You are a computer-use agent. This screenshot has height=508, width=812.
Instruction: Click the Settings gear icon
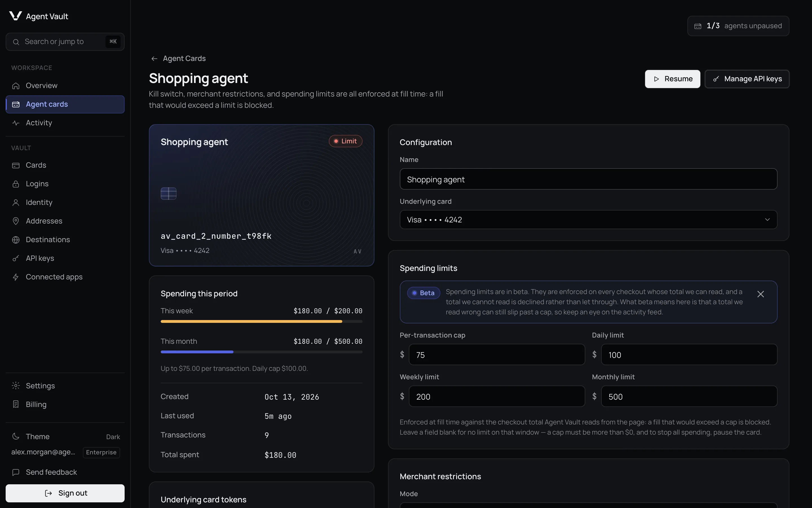pos(16,386)
